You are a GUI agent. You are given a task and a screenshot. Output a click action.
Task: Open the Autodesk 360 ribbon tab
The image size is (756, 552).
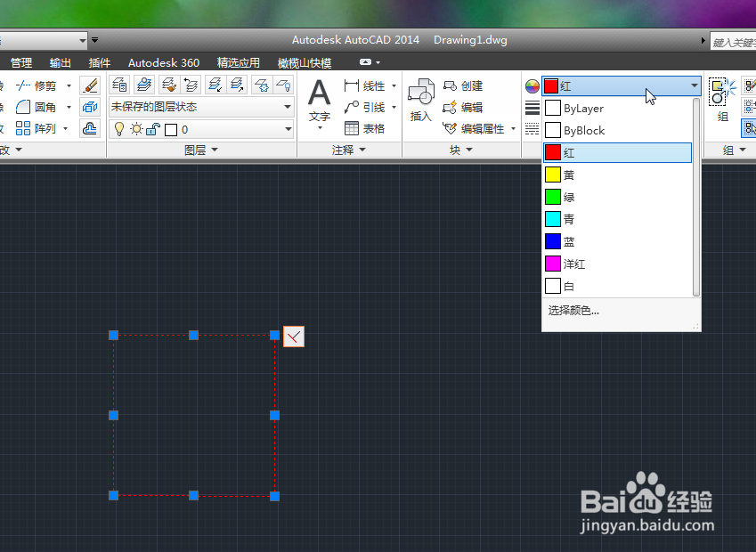point(164,62)
